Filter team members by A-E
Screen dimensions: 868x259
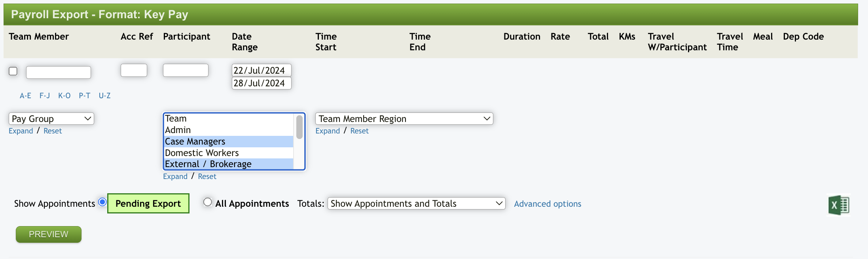coord(25,96)
